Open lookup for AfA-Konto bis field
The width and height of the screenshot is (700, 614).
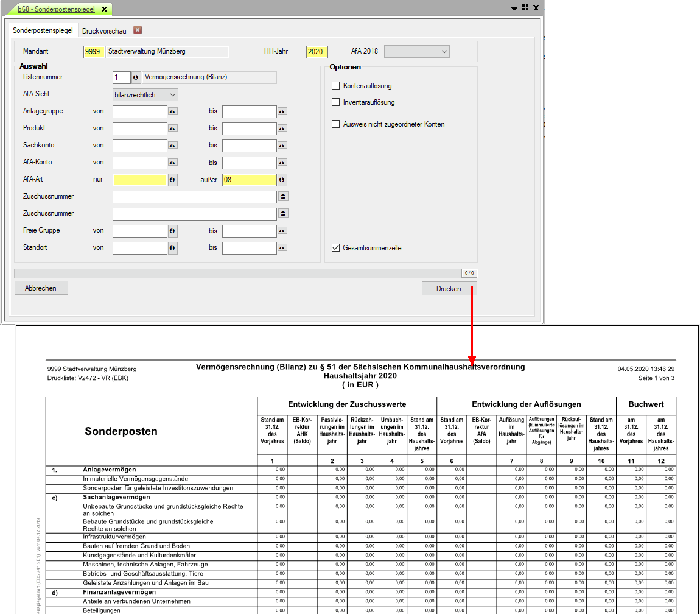[x=282, y=163]
